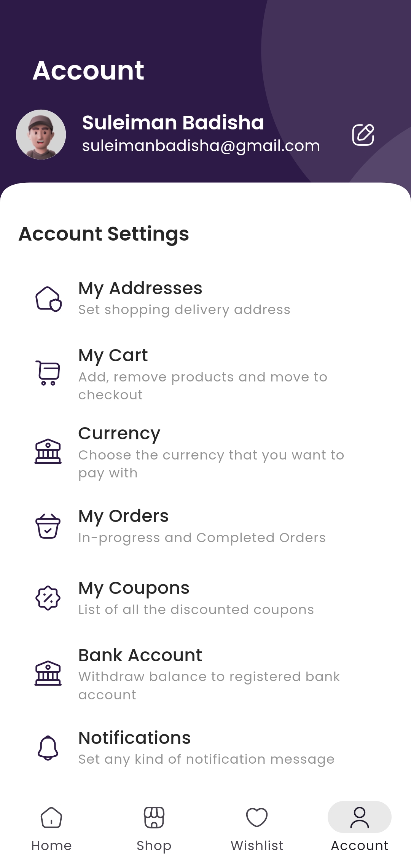Switch to the Shop tab

click(154, 826)
